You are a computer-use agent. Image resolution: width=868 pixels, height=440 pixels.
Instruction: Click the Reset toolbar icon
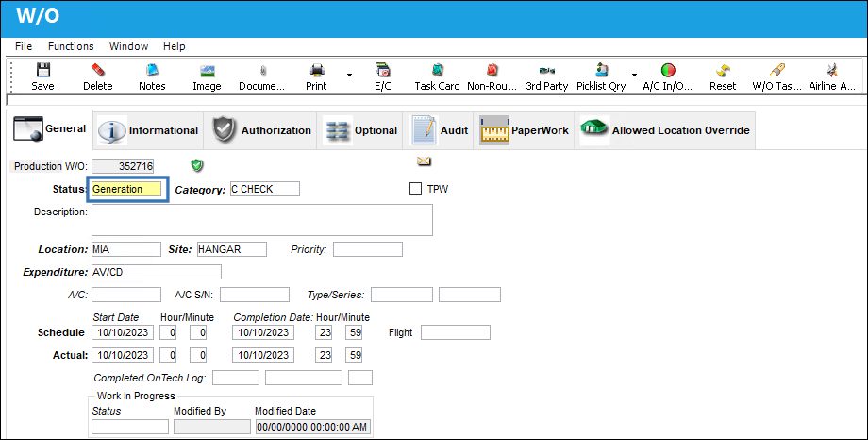[x=723, y=70]
